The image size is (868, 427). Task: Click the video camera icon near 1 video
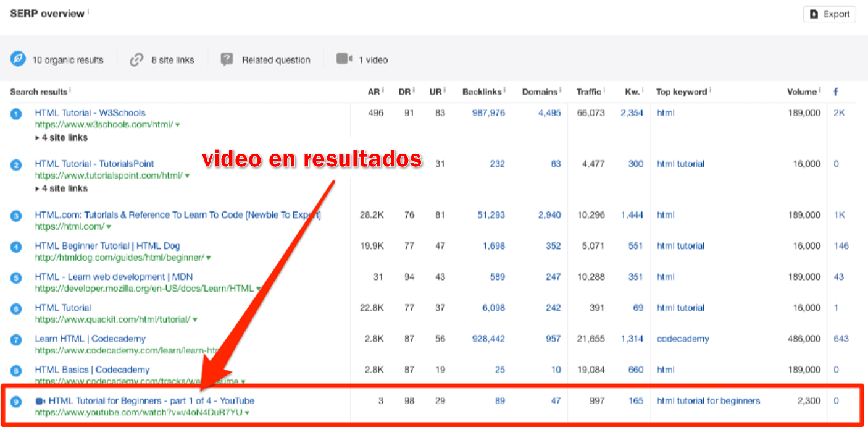[x=343, y=59]
